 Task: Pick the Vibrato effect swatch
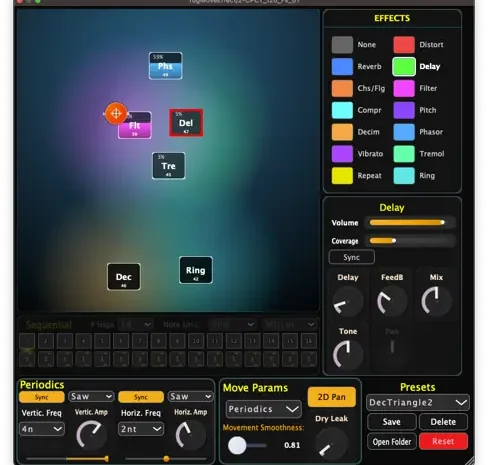(342, 154)
